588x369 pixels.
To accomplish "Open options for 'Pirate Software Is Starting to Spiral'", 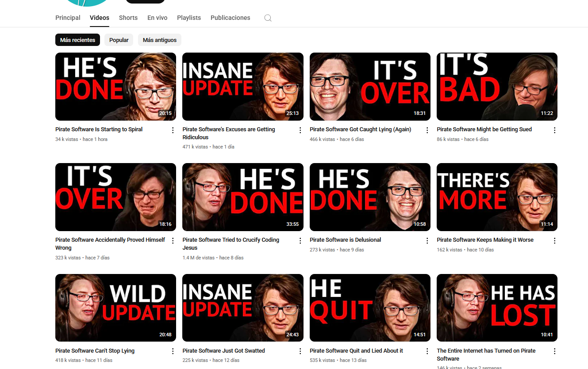I will point(173,130).
